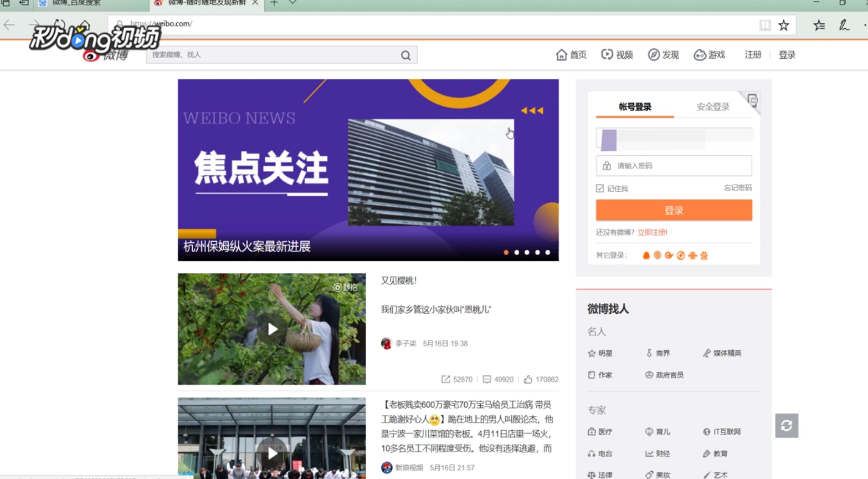Click the orange 登录 login button
This screenshot has height=479, width=868.
(x=674, y=210)
